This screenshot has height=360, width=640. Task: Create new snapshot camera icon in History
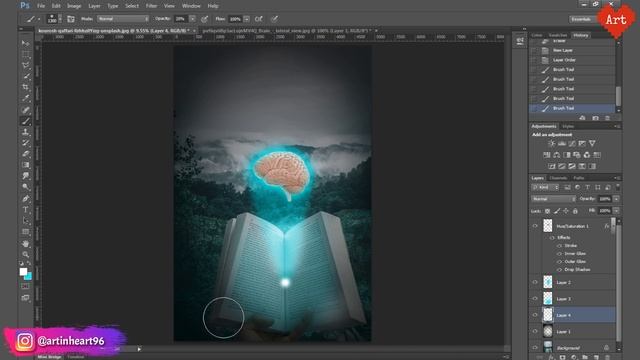pos(595,118)
